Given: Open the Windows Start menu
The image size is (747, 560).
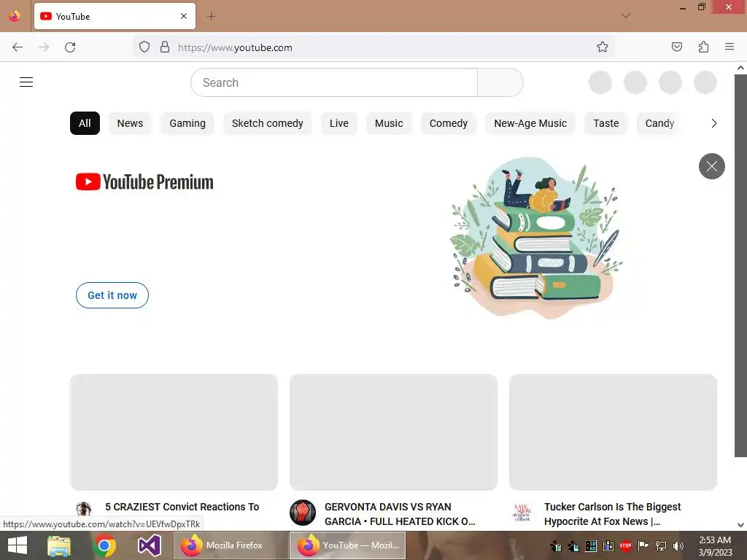Looking at the screenshot, I should tap(18, 545).
